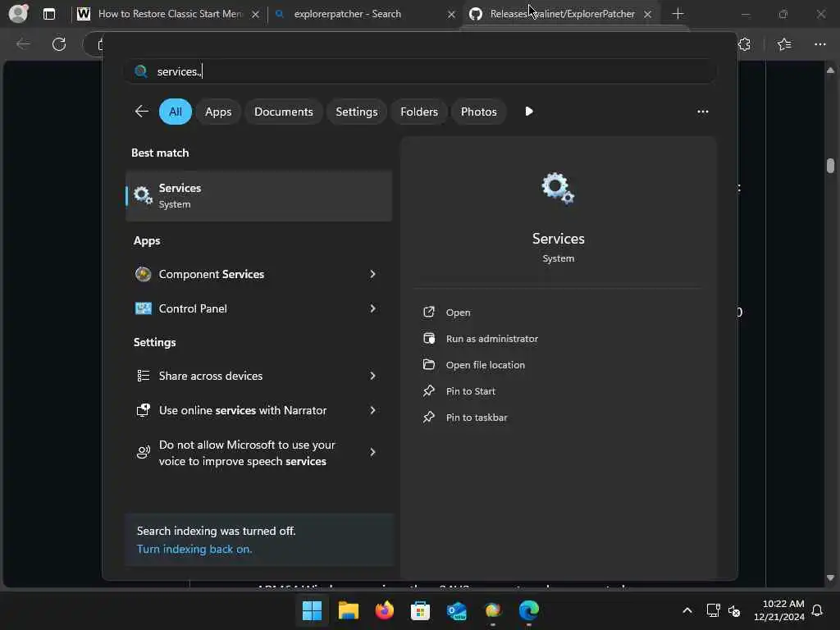The image size is (840, 630).
Task: Open Edge extensions puzzle icon
Action: 744,44
